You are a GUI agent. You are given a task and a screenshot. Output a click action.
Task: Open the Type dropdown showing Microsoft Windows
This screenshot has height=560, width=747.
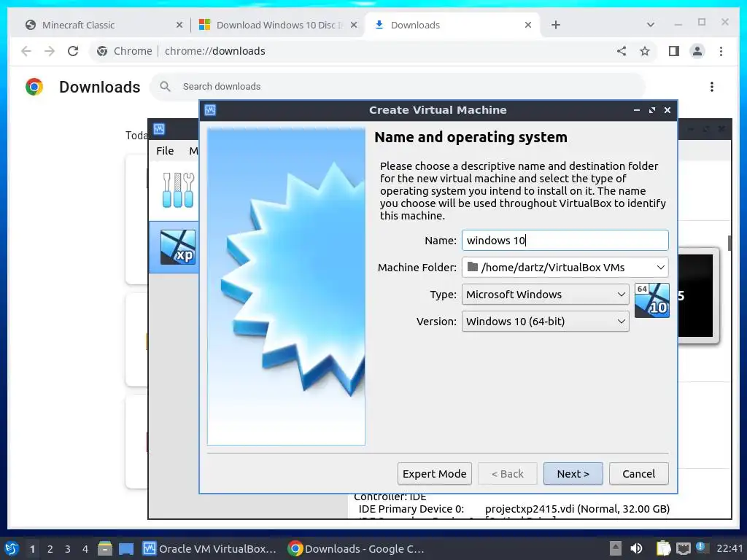point(546,295)
